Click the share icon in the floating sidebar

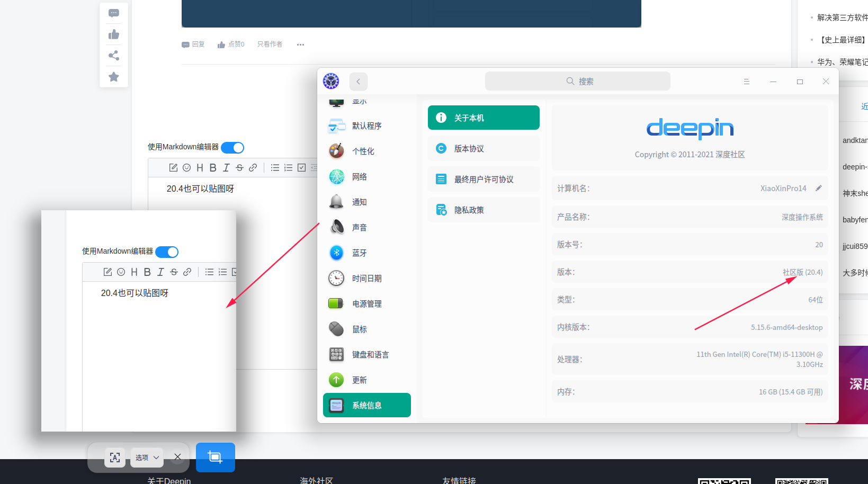click(x=114, y=56)
